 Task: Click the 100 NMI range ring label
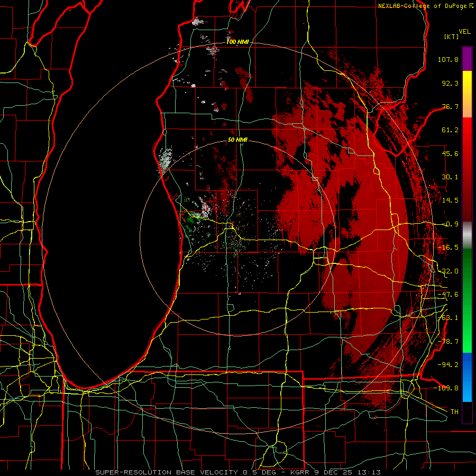[x=237, y=42]
